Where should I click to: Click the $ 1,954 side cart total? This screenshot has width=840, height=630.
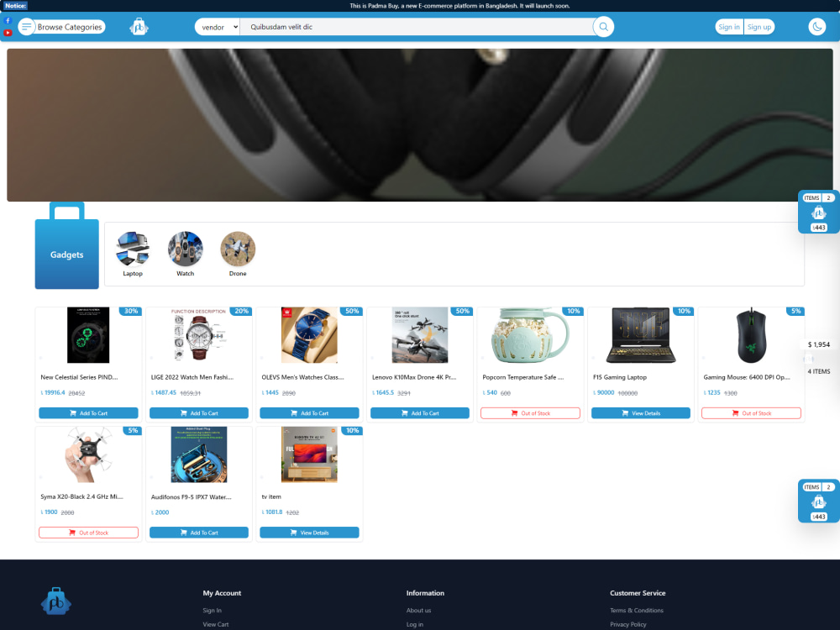pyautogui.click(x=818, y=344)
